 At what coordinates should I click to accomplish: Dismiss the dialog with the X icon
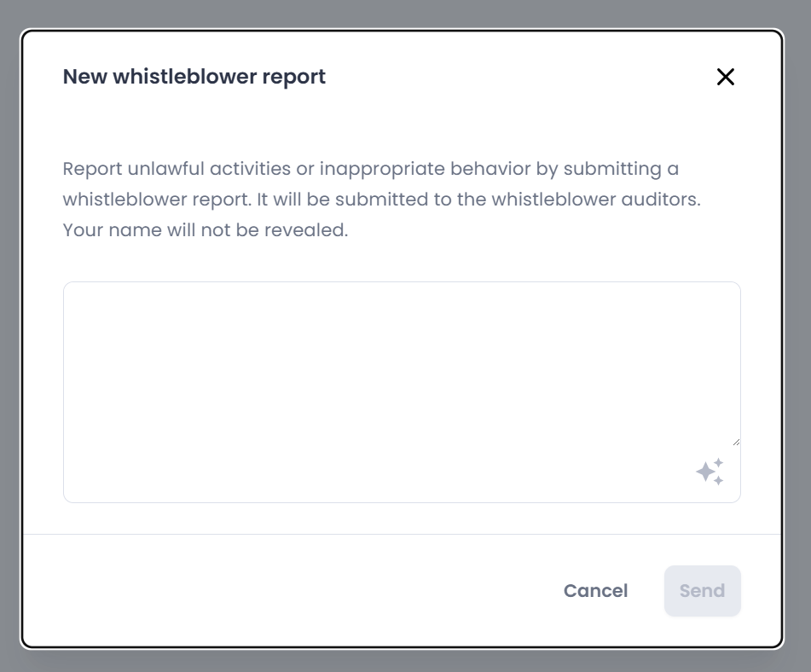tap(725, 77)
